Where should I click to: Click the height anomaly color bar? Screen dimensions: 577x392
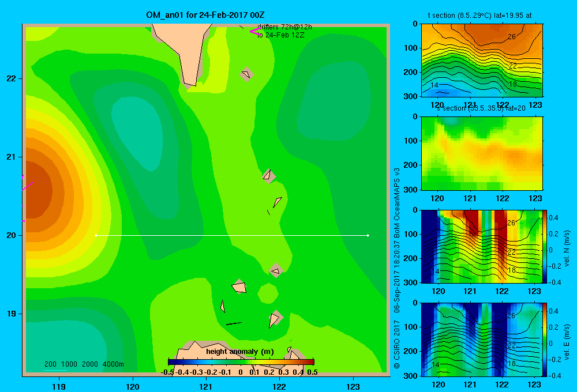[241, 362]
